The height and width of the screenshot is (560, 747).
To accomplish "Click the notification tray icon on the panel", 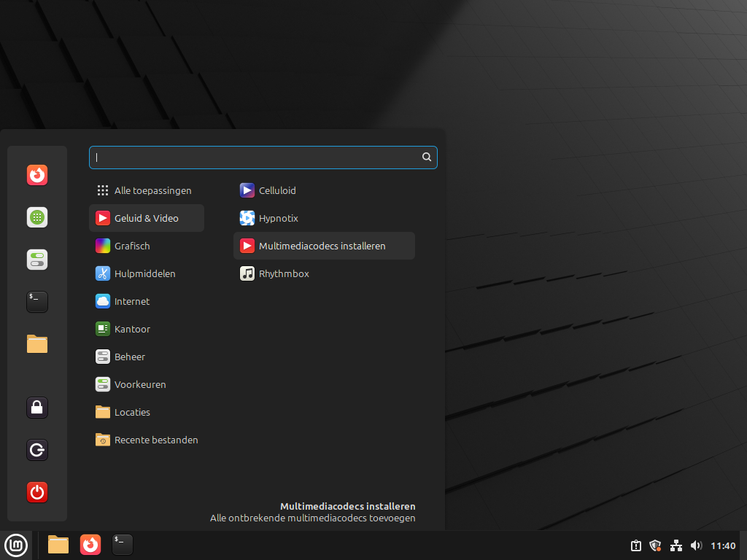I will pyautogui.click(x=636, y=545).
